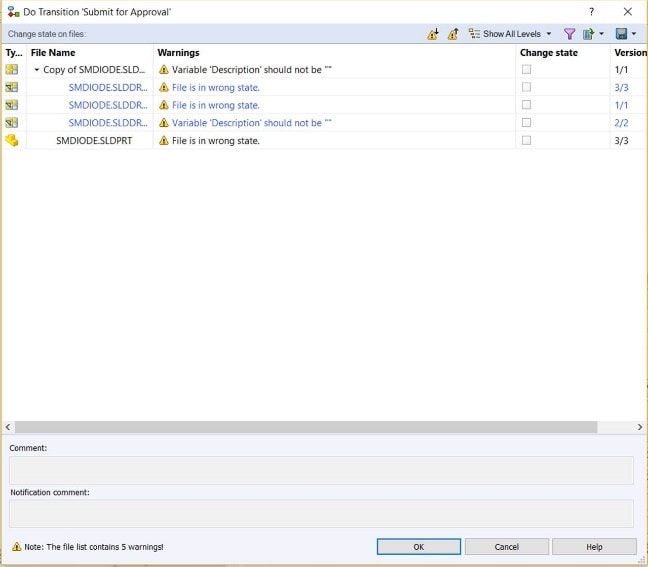Screen dimensions: 648x567
Task: Tick Change state for Copy of SMDIODE
Action: [x=526, y=69]
